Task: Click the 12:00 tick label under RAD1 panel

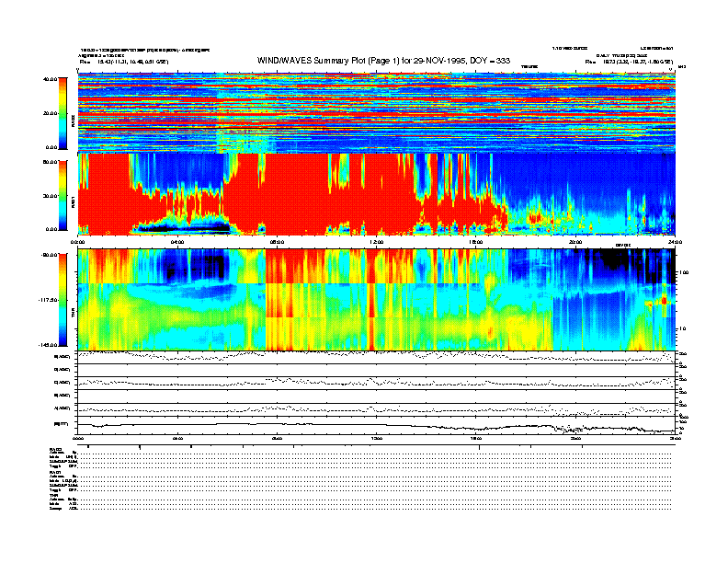Action: tap(377, 242)
